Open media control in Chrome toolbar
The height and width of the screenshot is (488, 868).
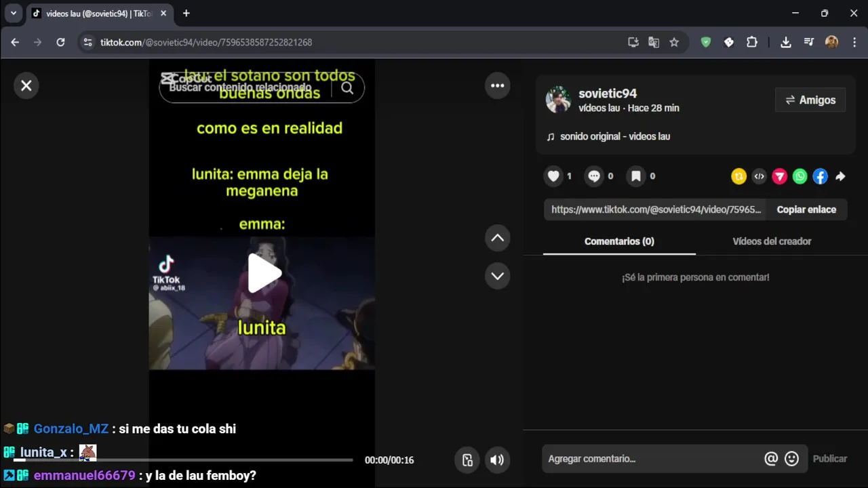coord(809,42)
